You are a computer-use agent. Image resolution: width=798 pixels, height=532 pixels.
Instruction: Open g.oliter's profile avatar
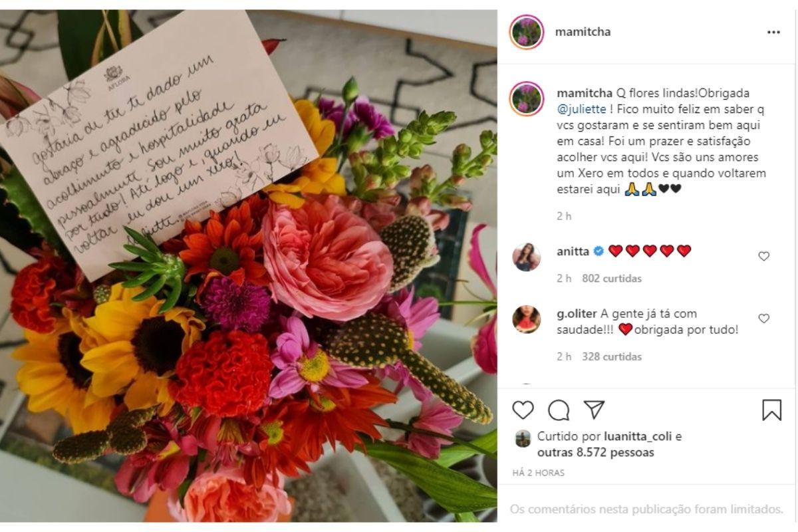526,319
